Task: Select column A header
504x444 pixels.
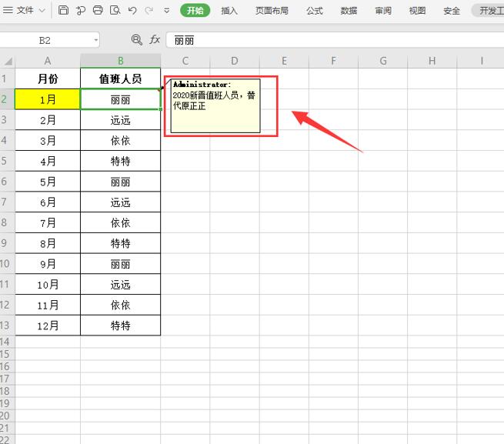Action: pos(48,61)
